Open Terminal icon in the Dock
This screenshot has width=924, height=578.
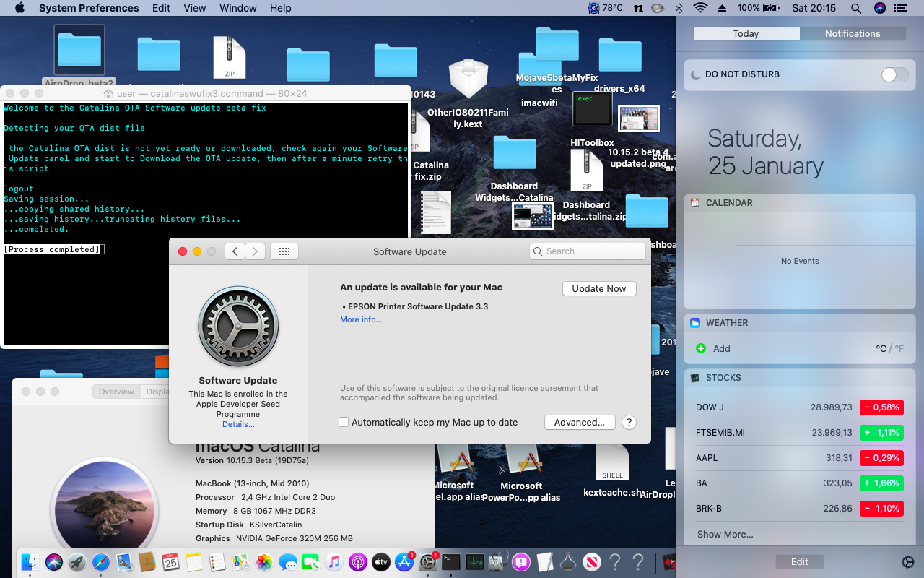[x=451, y=562]
